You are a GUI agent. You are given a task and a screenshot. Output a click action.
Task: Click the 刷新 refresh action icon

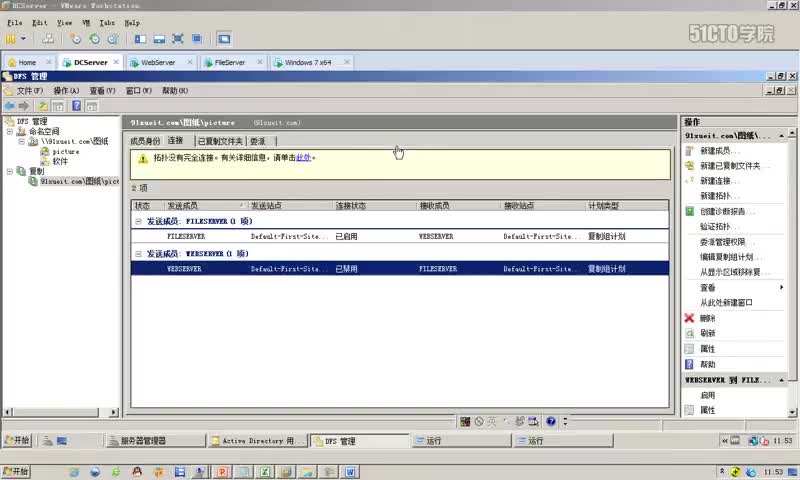(689, 333)
